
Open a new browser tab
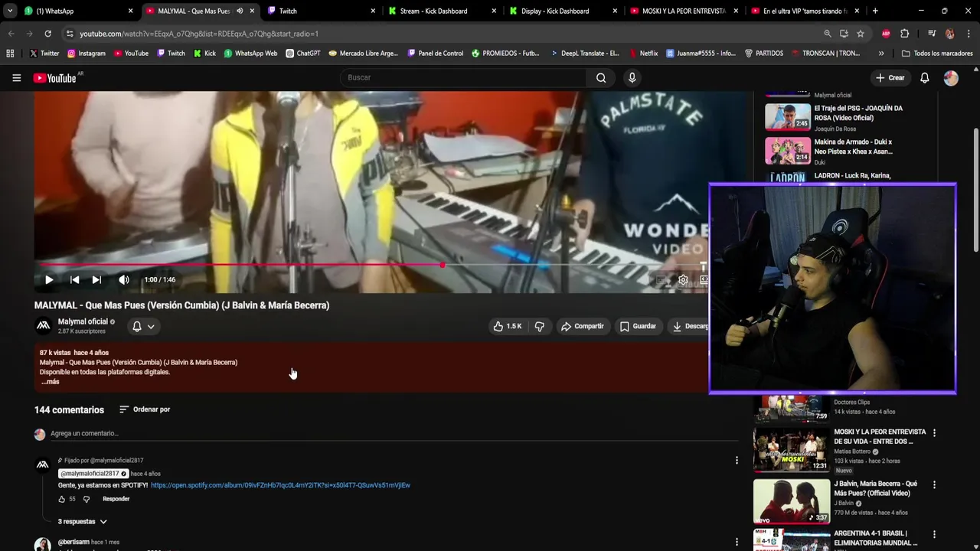click(875, 11)
